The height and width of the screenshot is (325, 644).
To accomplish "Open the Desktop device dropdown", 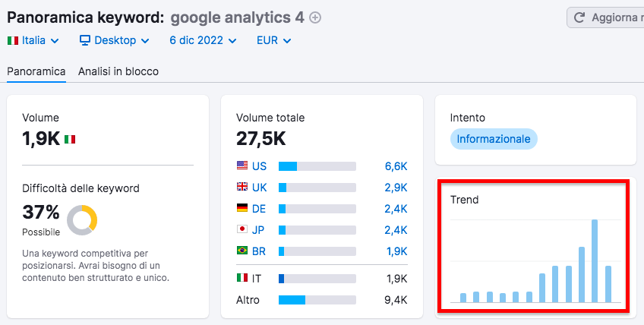I will (114, 40).
